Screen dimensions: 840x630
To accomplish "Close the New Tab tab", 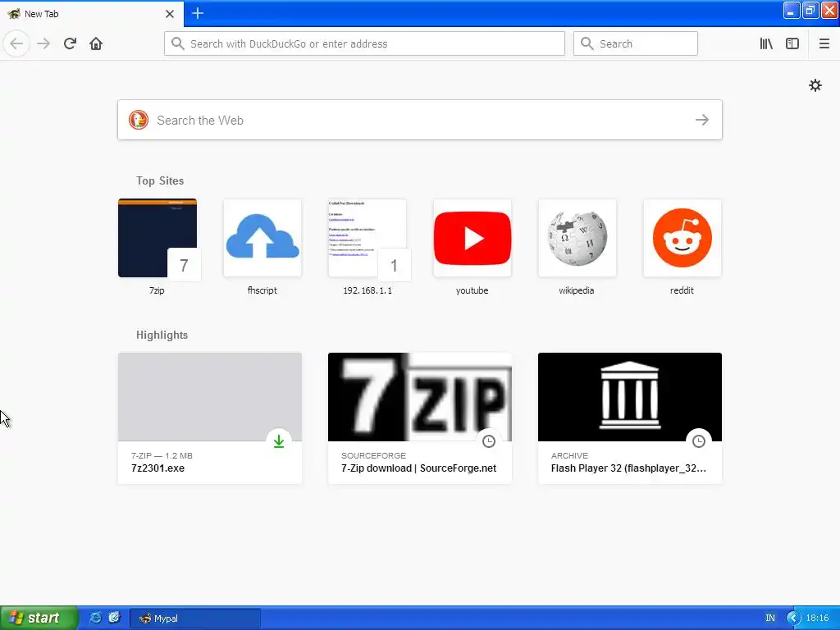I will pyautogui.click(x=170, y=14).
